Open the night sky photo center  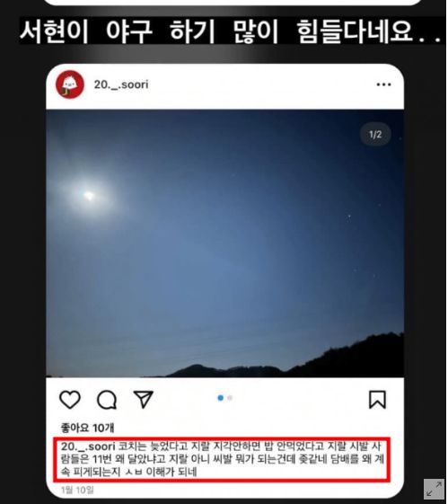coord(224,243)
